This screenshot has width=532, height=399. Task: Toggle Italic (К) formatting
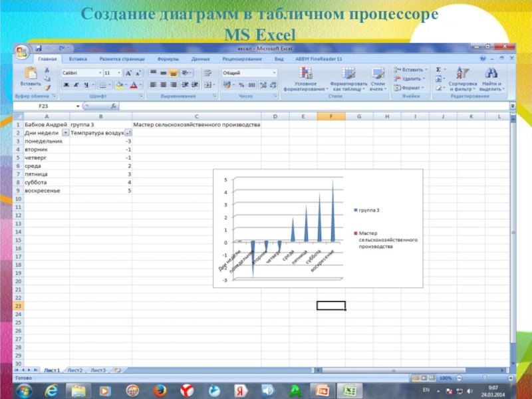pos(76,85)
